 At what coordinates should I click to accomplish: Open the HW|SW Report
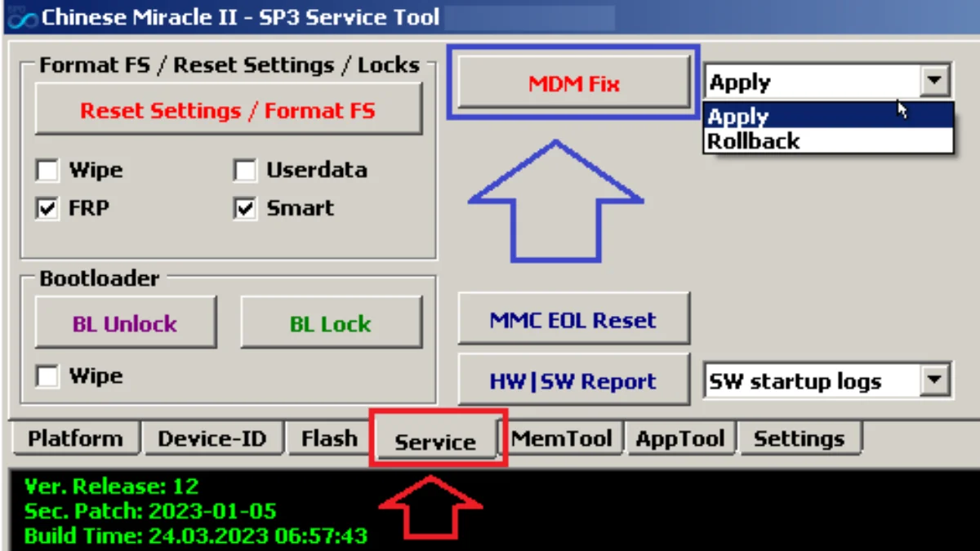[x=573, y=380]
